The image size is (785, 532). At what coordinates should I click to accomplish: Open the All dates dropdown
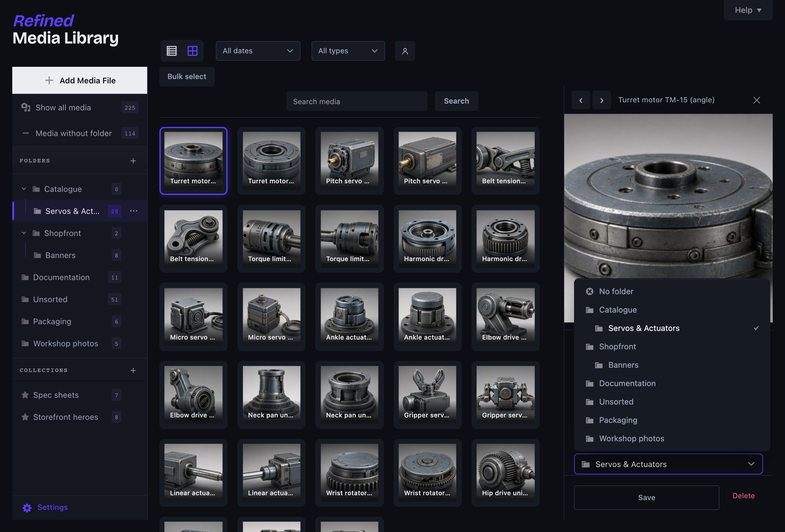(x=258, y=51)
